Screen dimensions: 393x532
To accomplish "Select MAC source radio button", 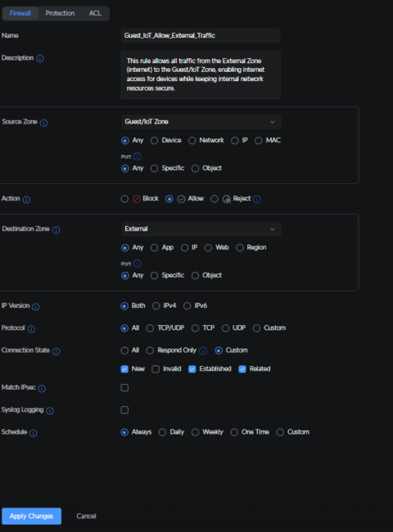I will click(259, 141).
